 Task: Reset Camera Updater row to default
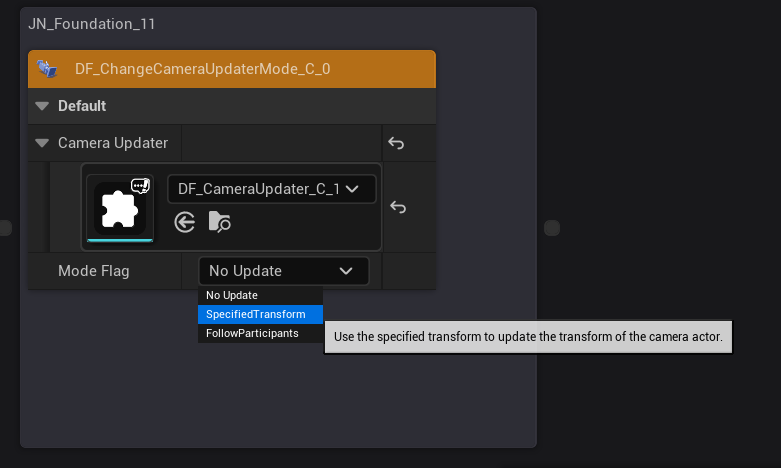pos(396,144)
